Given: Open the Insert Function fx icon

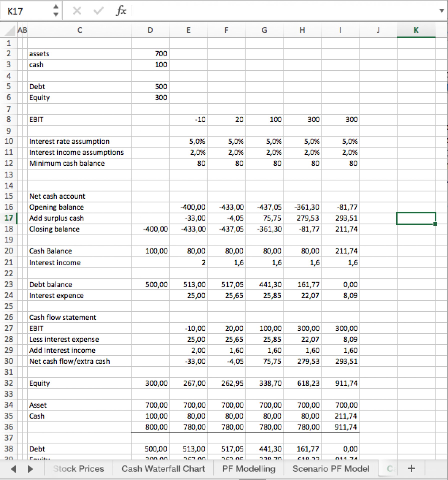Looking at the screenshot, I should click(x=121, y=11).
